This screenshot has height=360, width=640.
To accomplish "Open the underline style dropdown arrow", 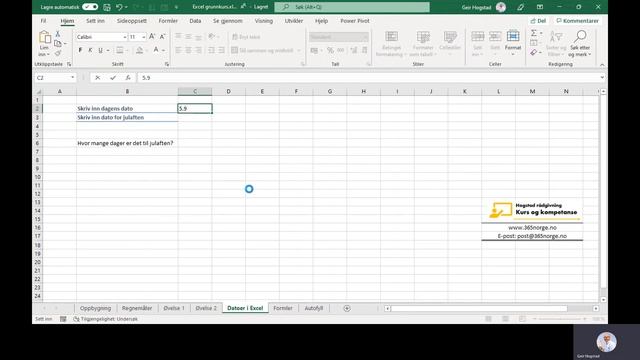I will [108, 50].
